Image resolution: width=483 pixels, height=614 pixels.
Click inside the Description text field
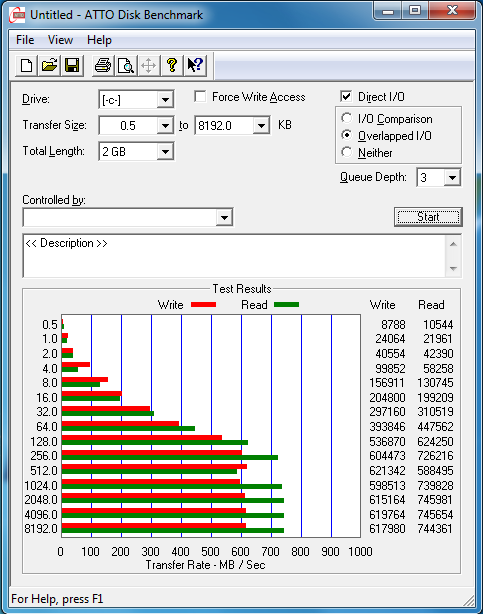234,256
